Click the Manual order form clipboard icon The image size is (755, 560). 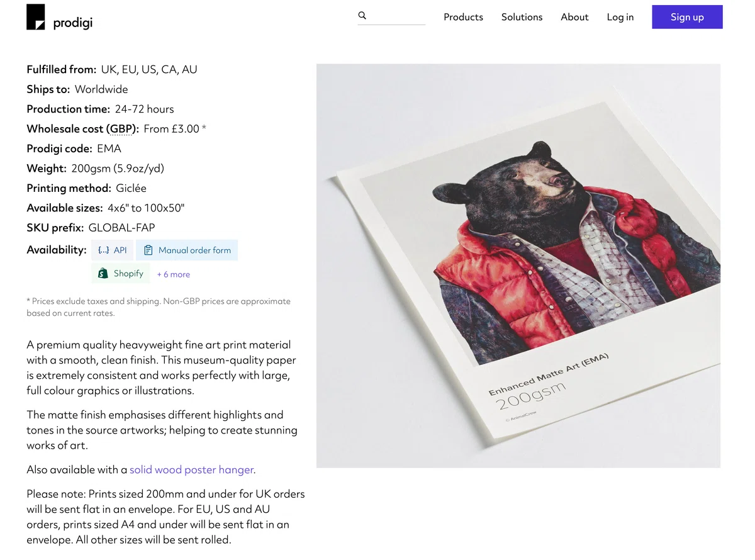pos(148,250)
